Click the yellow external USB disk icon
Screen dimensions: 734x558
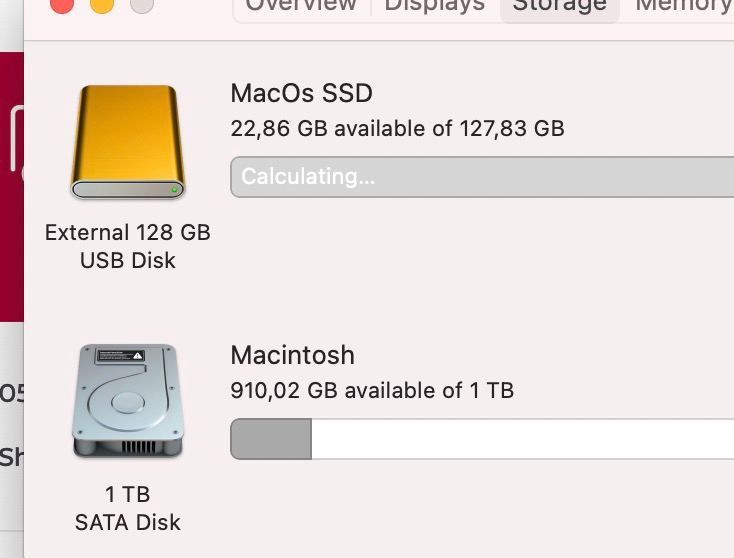pos(128,142)
